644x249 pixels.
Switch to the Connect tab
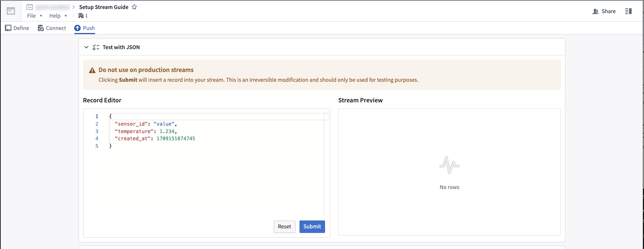pos(52,28)
